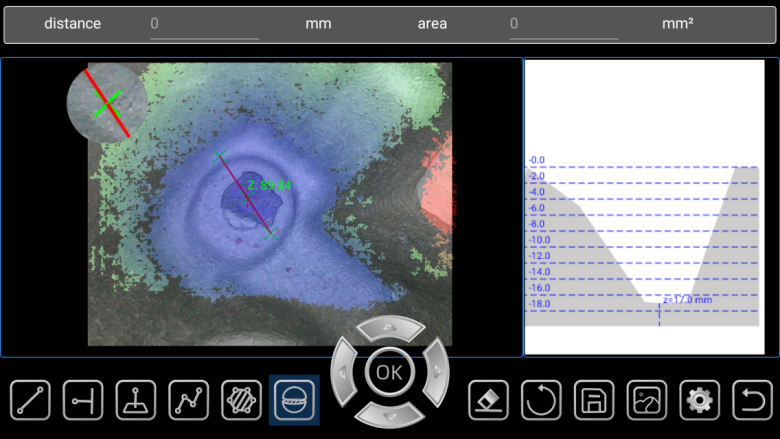
Task: Save the measurement with the floppy disk icon
Action: pyautogui.click(x=594, y=400)
